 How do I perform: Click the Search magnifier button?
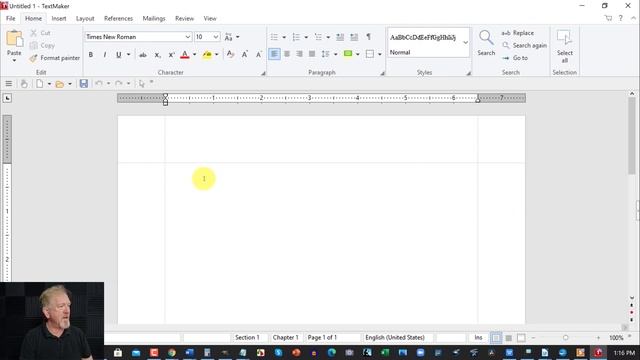(486, 42)
